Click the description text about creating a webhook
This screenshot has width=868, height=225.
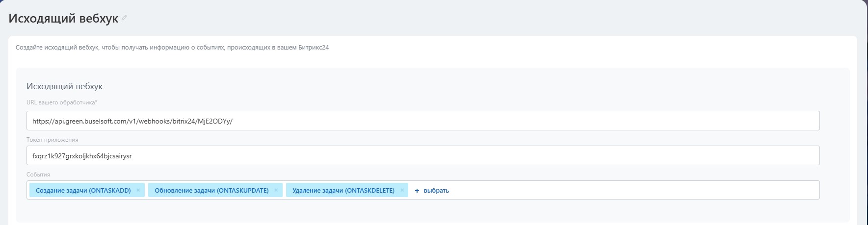(x=172, y=48)
